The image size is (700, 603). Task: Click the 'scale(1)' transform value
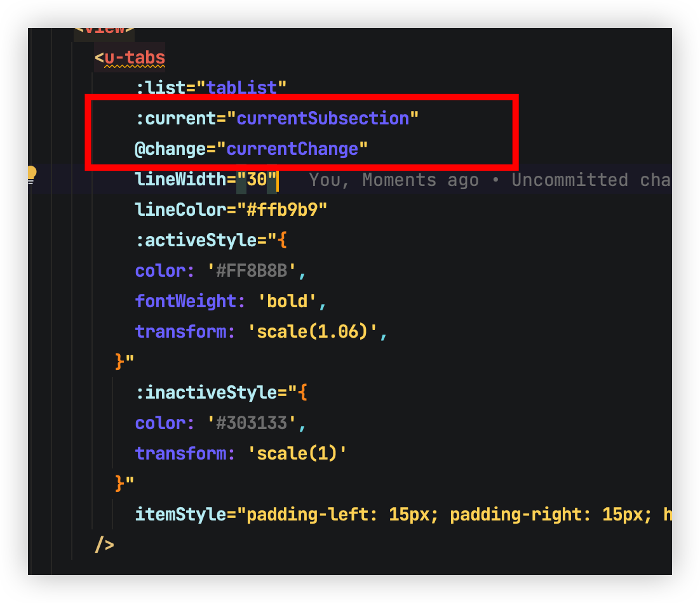tap(297, 454)
